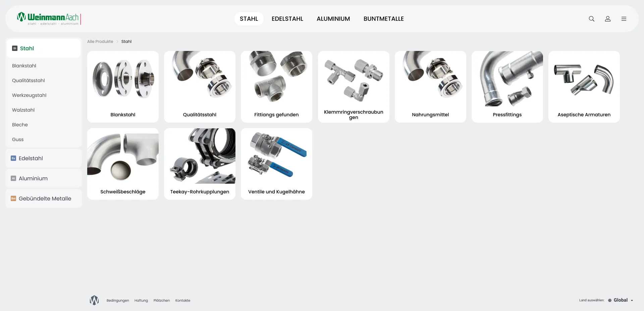Click the footer W logo icon
The image size is (644, 311).
[94, 300]
